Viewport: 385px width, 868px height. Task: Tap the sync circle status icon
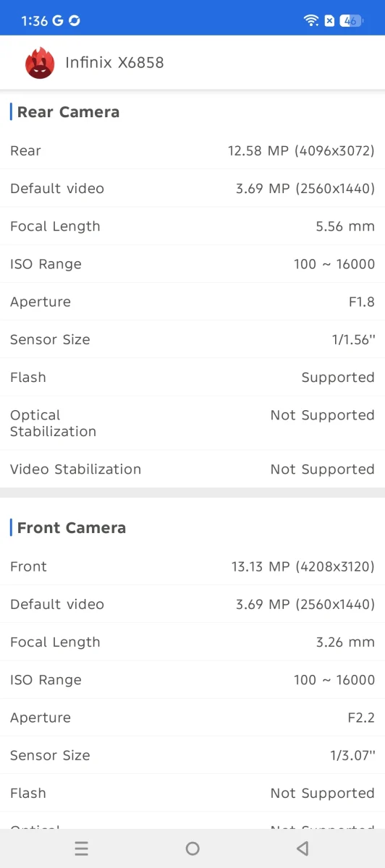[74, 20]
